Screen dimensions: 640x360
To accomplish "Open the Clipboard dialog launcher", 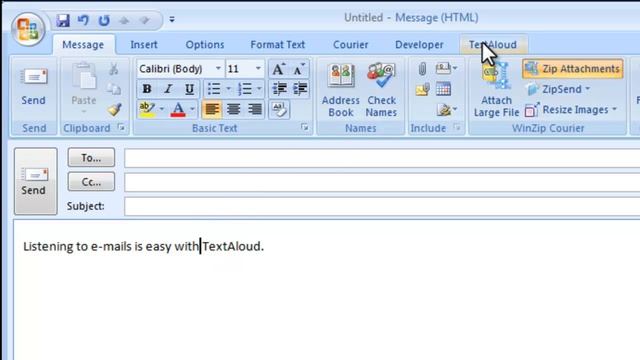I will (121, 127).
